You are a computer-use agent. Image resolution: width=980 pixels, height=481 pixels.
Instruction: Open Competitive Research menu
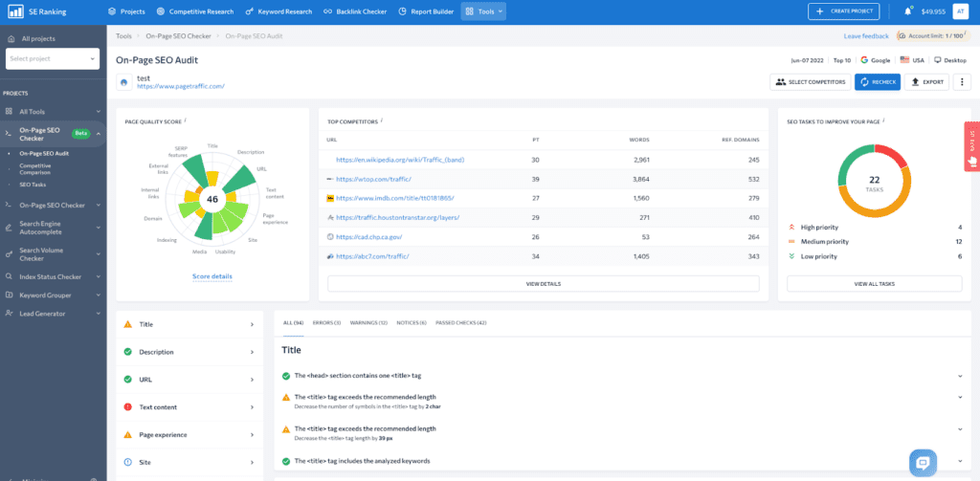(x=195, y=11)
